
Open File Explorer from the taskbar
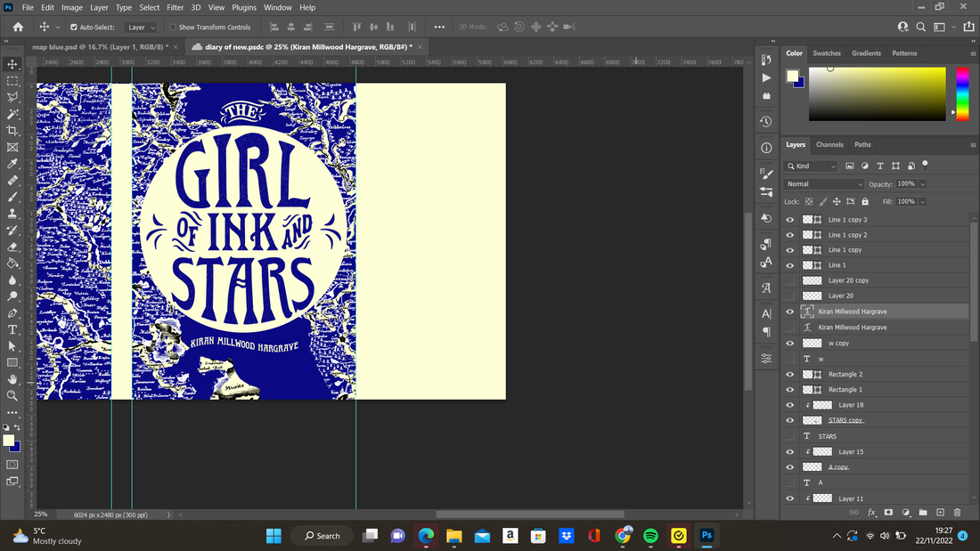coord(453,536)
